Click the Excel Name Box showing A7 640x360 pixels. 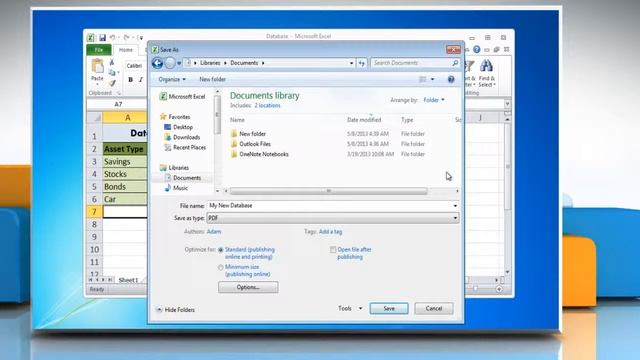point(118,104)
